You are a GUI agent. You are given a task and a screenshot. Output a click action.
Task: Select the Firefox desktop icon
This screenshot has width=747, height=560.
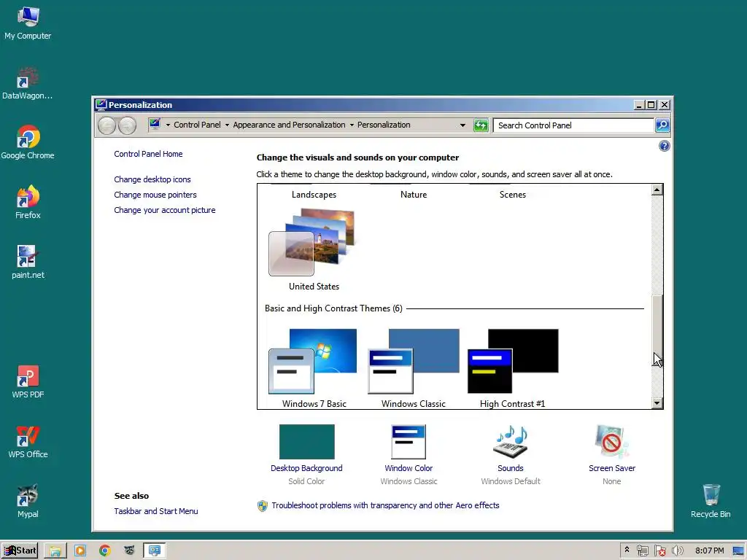tap(28, 203)
